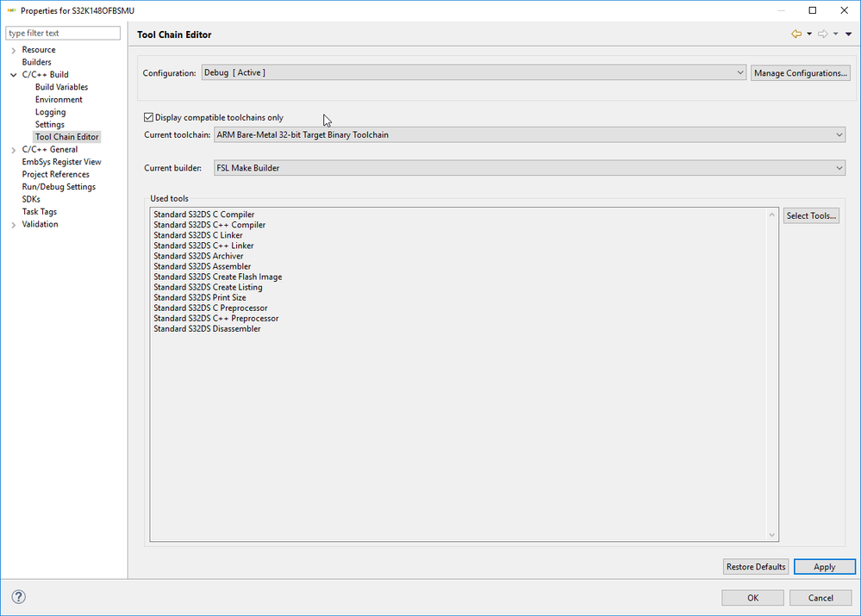Viewport: 861px width, 616px height.
Task: Click Restore Defaults button
Action: click(756, 567)
